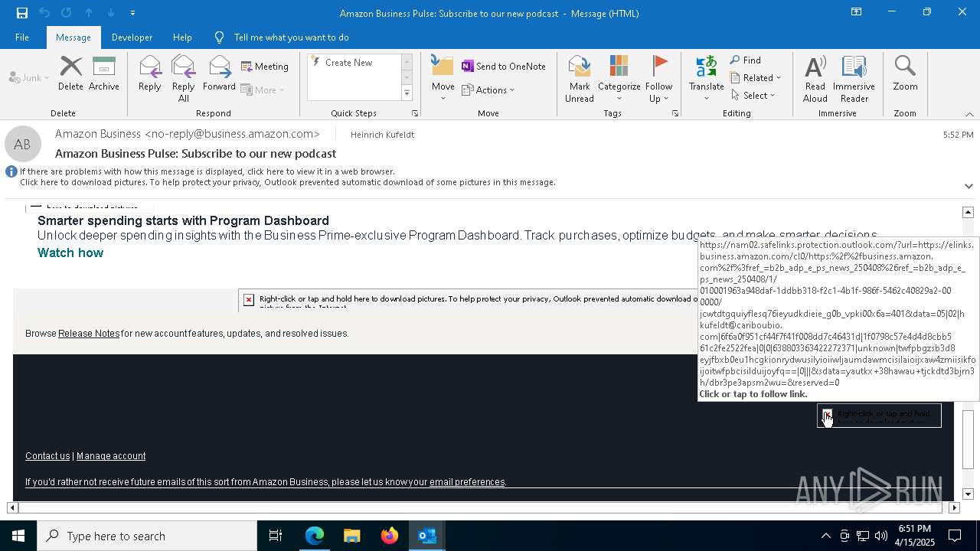Open the notification center icon
Viewport: 980px width, 551px height.
(955, 536)
